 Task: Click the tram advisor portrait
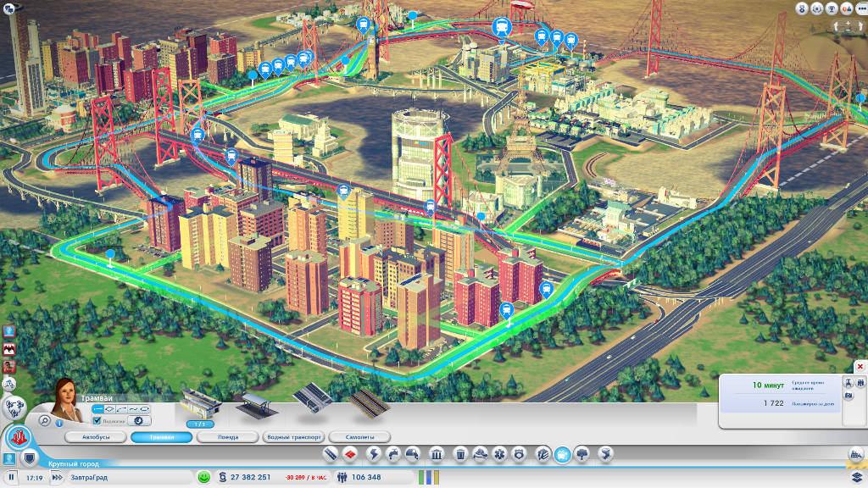pyautogui.click(x=67, y=400)
